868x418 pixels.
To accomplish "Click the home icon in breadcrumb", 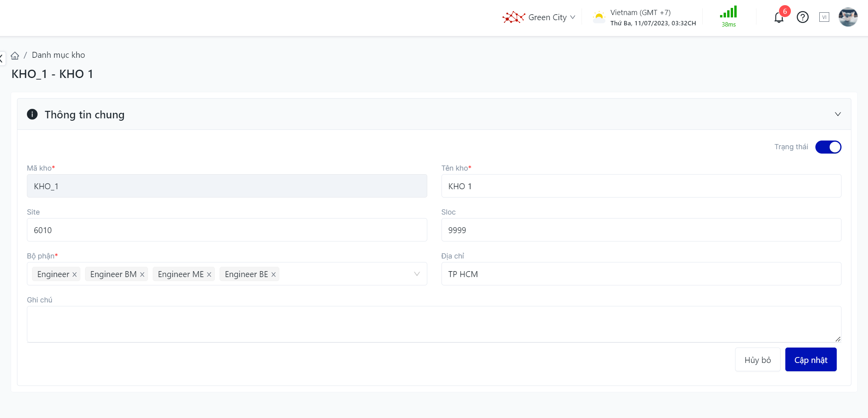I will coord(15,55).
